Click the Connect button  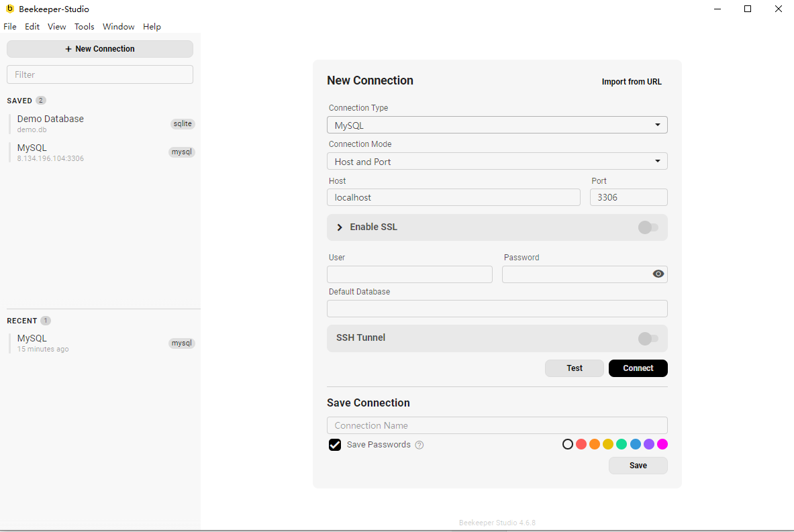pyautogui.click(x=638, y=368)
